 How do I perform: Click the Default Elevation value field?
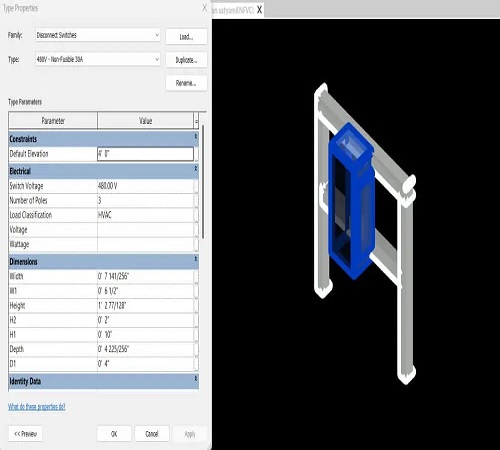[145, 154]
